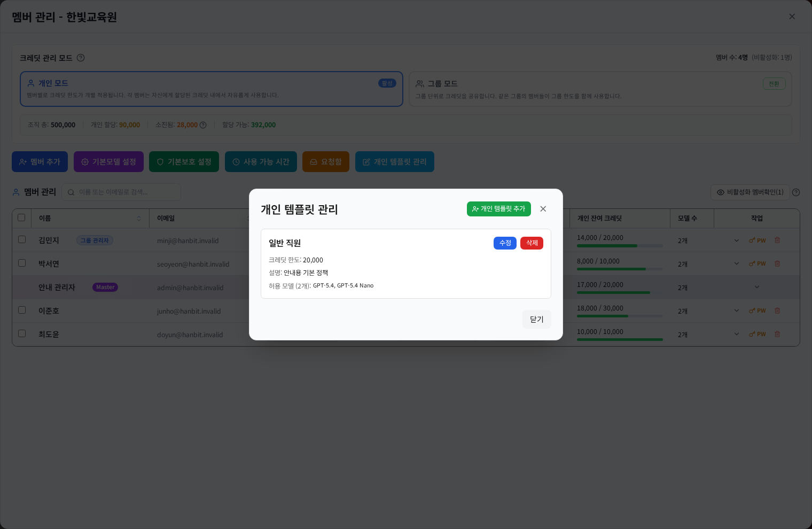Toggle the select-all checkbox in table header
This screenshot has height=529, width=812.
(21, 217)
